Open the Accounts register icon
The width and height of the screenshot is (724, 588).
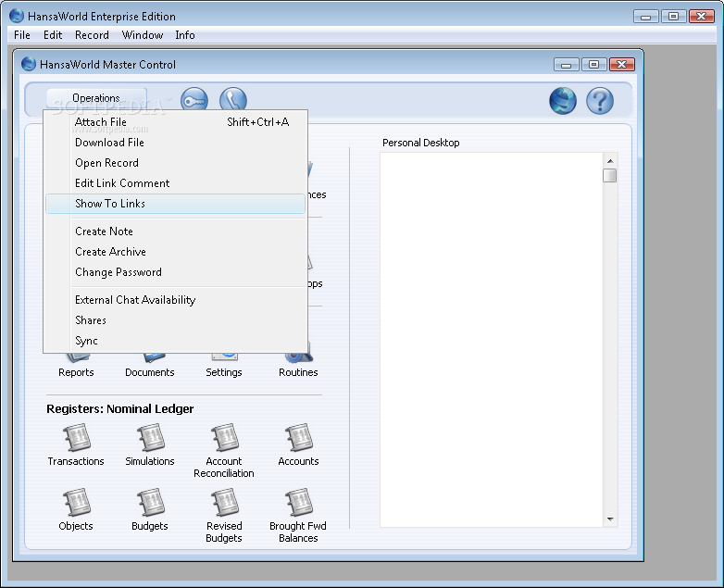click(299, 438)
